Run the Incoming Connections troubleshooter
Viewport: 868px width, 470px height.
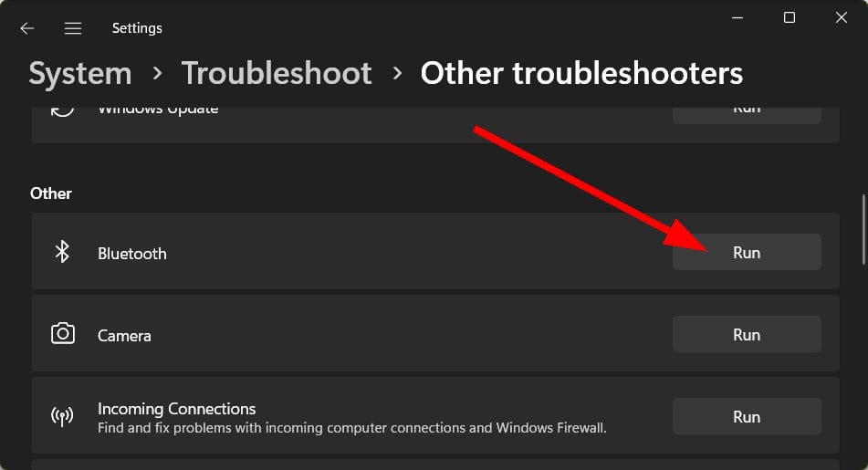747,416
